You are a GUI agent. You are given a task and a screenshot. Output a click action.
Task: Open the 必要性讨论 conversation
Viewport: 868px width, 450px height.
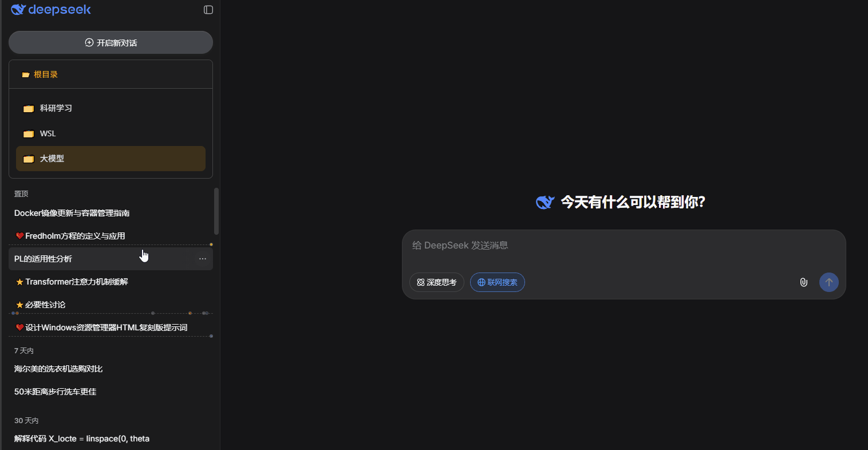pyautogui.click(x=45, y=305)
